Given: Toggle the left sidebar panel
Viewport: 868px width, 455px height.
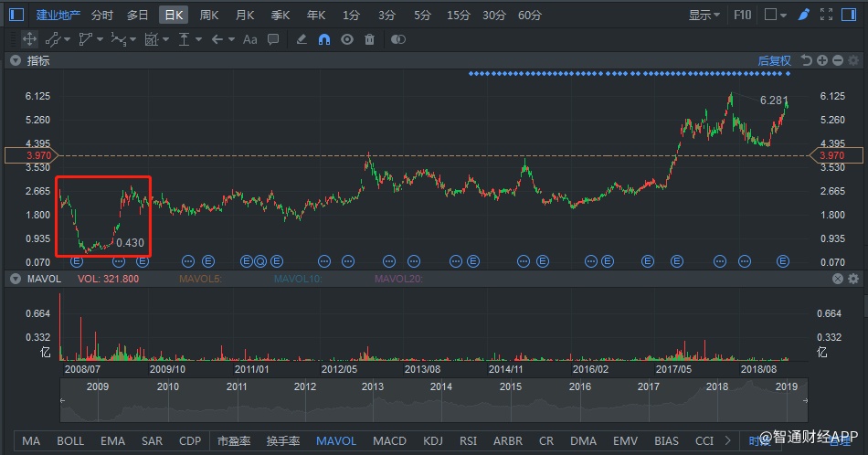Looking at the screenshot, I should 16,15.
